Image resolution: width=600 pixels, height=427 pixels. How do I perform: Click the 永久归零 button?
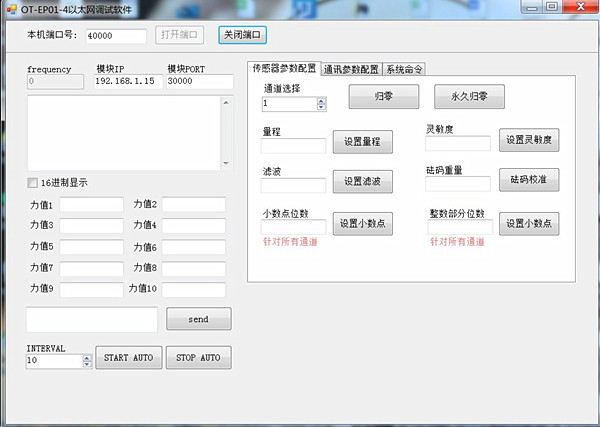tap(469, 96)
